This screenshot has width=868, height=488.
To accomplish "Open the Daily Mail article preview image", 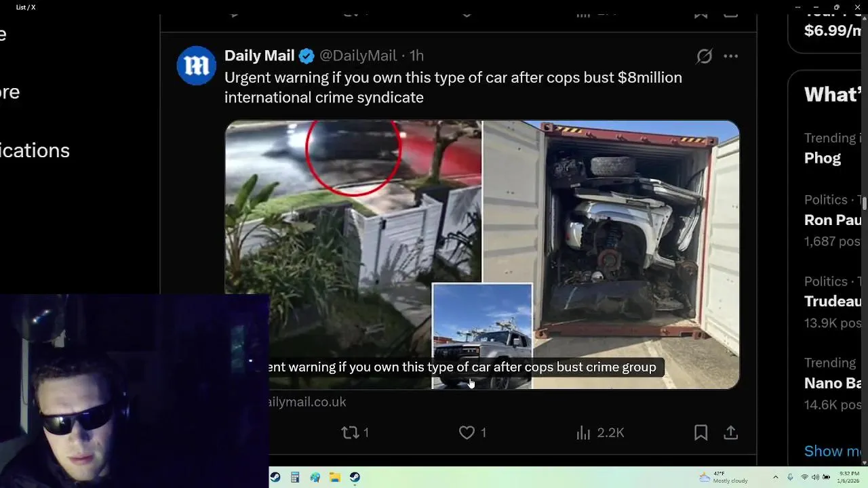I will pos(482,255).
